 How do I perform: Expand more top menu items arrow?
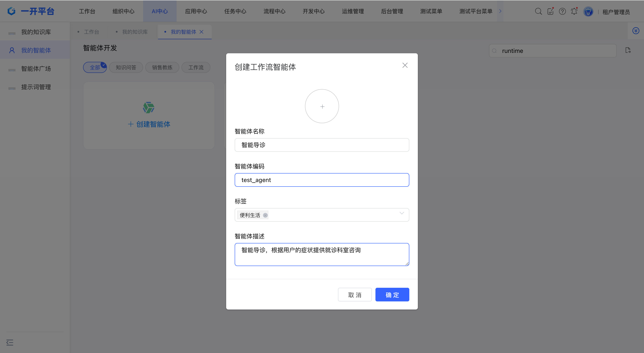click(500, 11)
